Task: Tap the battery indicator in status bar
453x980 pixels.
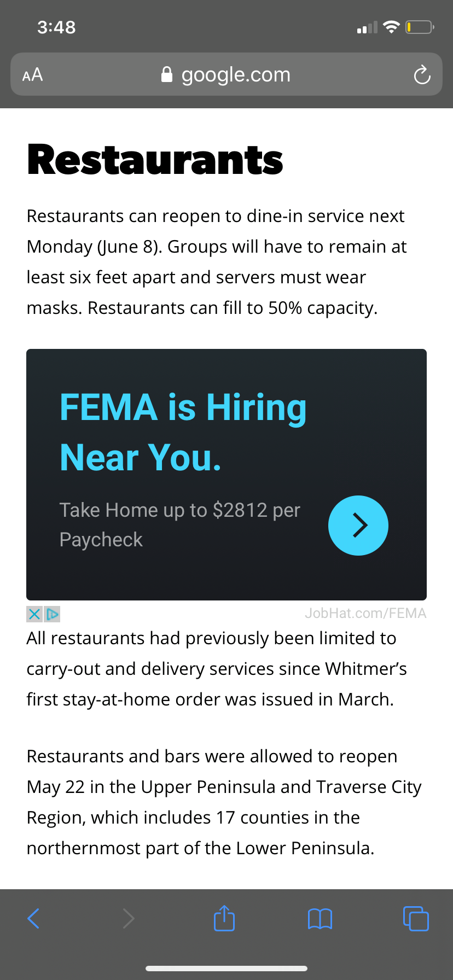Action: [x=420, y=27]
